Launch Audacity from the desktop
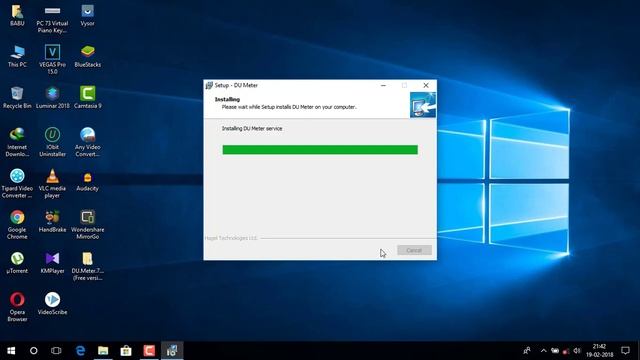This screenshot has height=360, width=640. tap(87, 180)
